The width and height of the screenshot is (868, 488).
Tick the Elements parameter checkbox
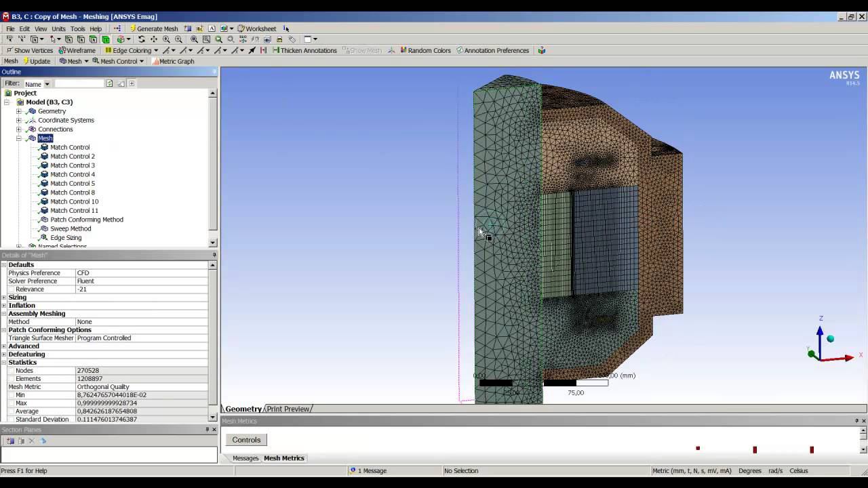[12, 379]
